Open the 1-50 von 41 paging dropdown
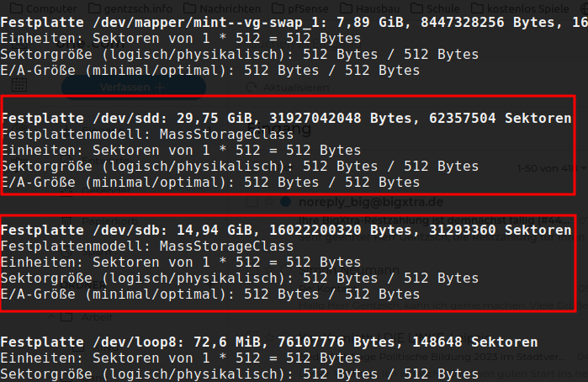Screen dimensions: 588x382 click(x=551, y=168)
